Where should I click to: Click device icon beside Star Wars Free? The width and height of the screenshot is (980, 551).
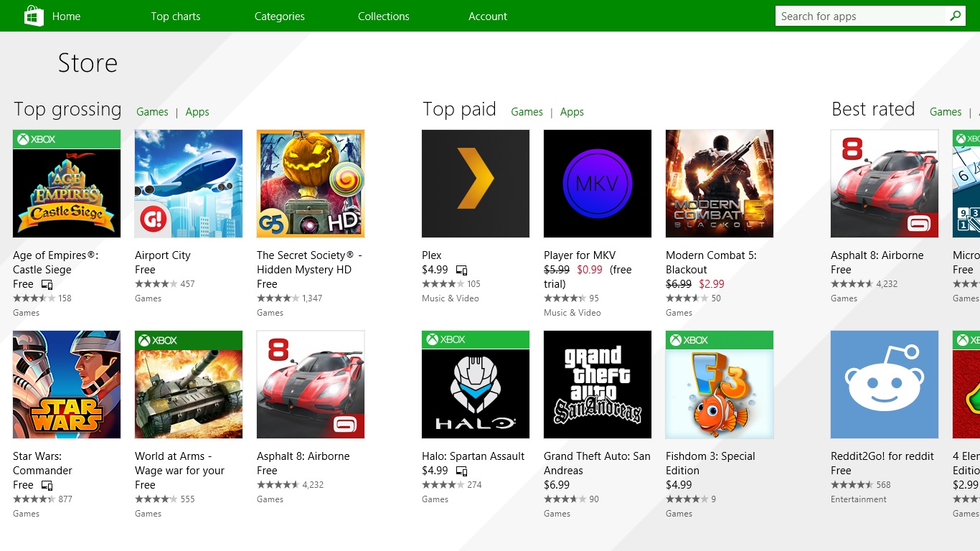coord(47,486)
